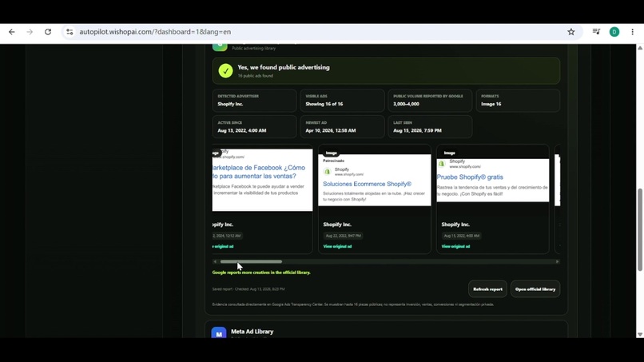Open the Pruebe Shopify gratis ad preview
The height and width of the screenshot is (362, 644).
pyautogui.click(x=492, y=180)
